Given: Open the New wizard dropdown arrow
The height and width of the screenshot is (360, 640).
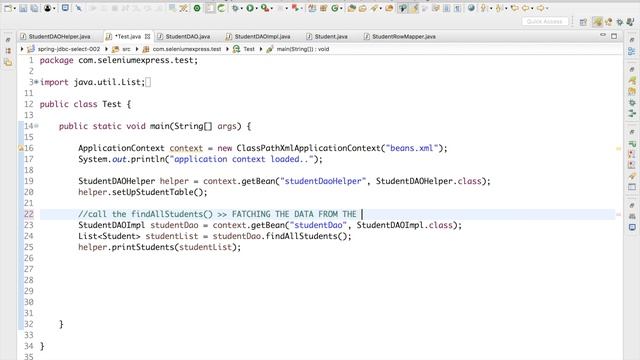Looking at the screenshot, I should click(14, 9).
